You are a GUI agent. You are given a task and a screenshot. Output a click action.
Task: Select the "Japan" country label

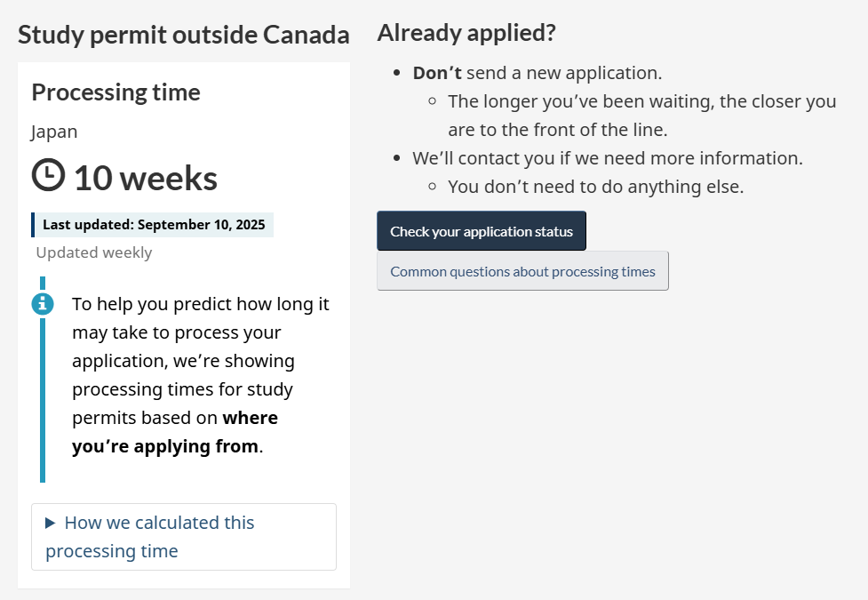click(x=54, y=132)
